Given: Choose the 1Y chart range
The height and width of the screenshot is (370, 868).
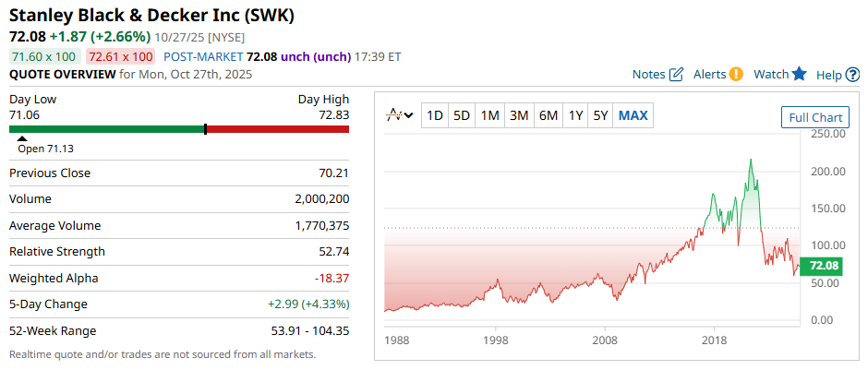Looking at the screenshot, I should tap(575, 115).
